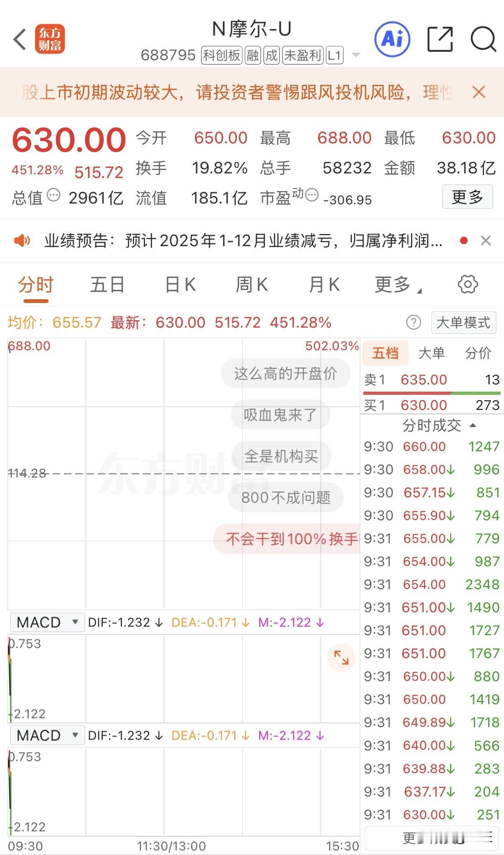Screen dimensions: 504x855
Task: Toggle 大单模式 button
Action: pyautogui.click(x=463, y=323)
